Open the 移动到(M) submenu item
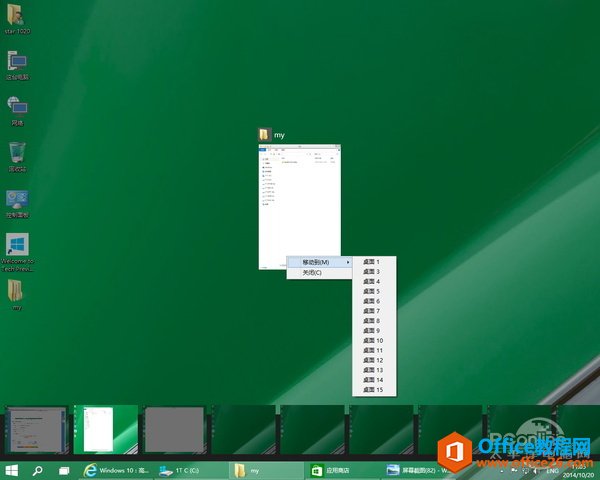 tap(319, 262)
